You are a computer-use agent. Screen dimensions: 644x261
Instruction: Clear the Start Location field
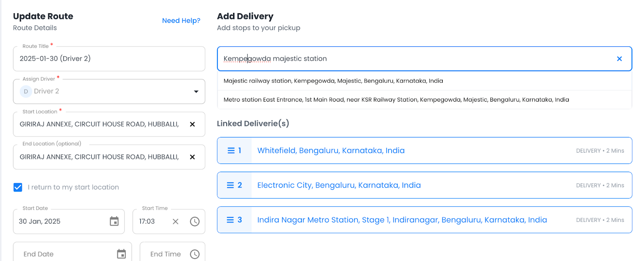coord(192,124)
